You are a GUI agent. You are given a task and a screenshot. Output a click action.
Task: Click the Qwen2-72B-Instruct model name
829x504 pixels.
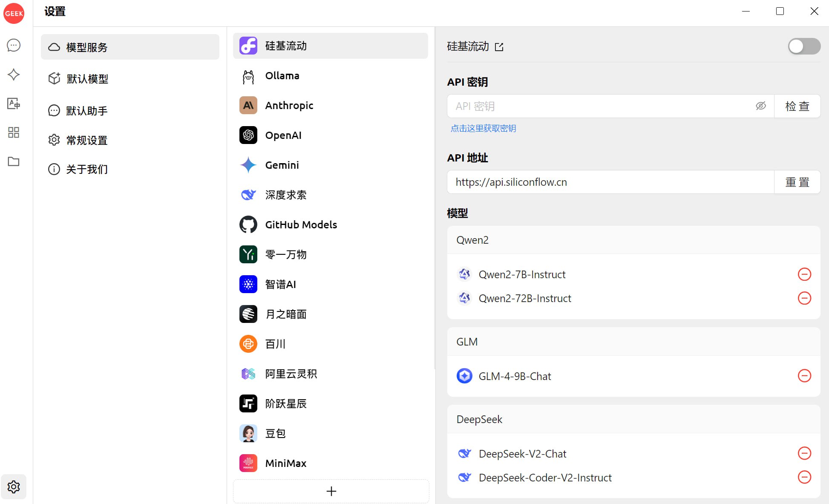tap(525, 298)
